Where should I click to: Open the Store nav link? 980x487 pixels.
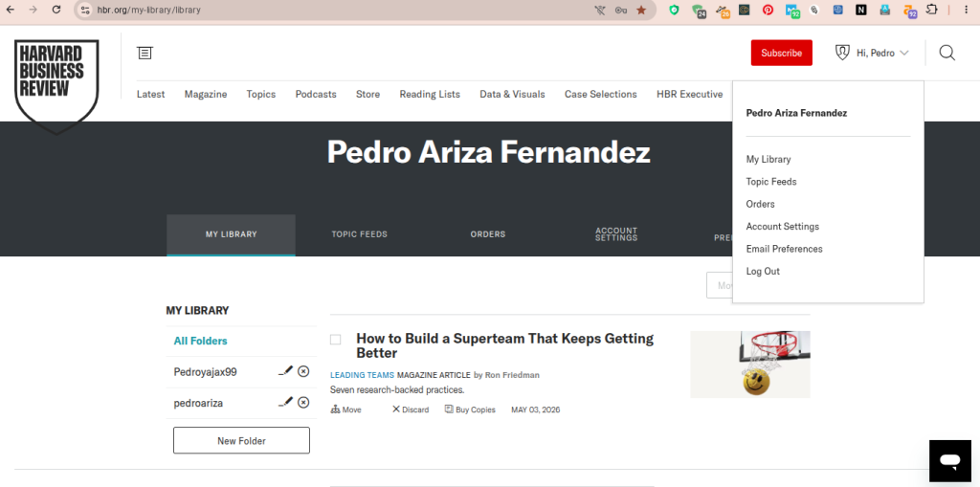click(368, 95)
